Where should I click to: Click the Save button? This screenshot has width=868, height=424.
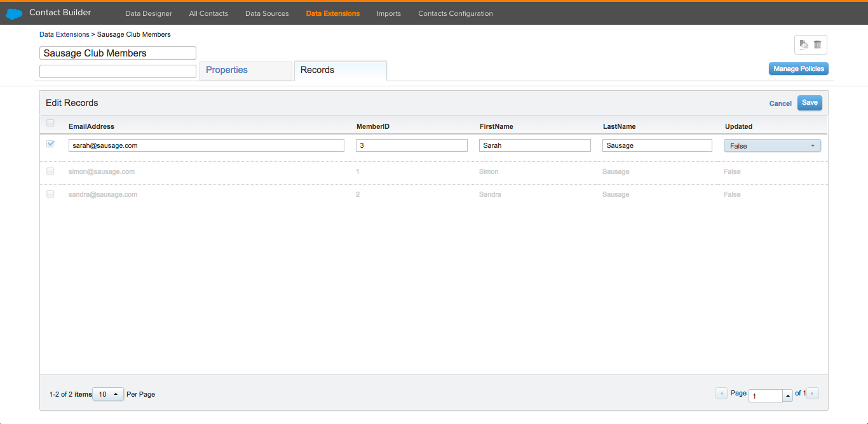(810, 103)
